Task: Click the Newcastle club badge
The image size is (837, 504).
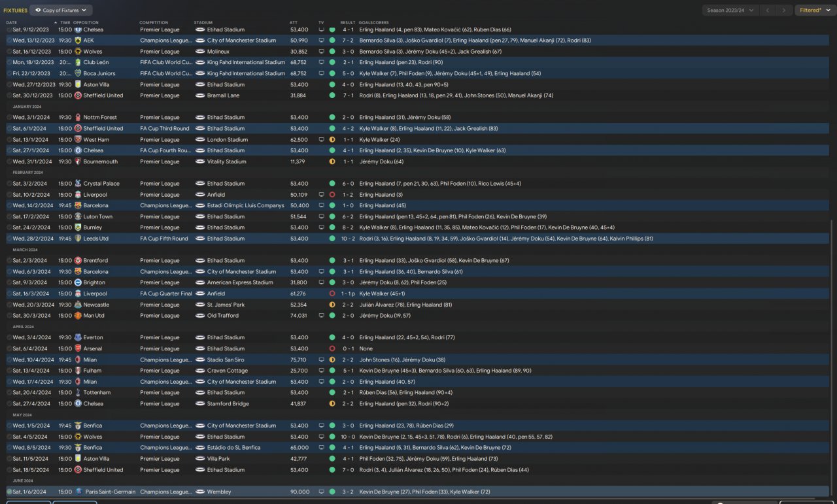Action: [78, 305]
